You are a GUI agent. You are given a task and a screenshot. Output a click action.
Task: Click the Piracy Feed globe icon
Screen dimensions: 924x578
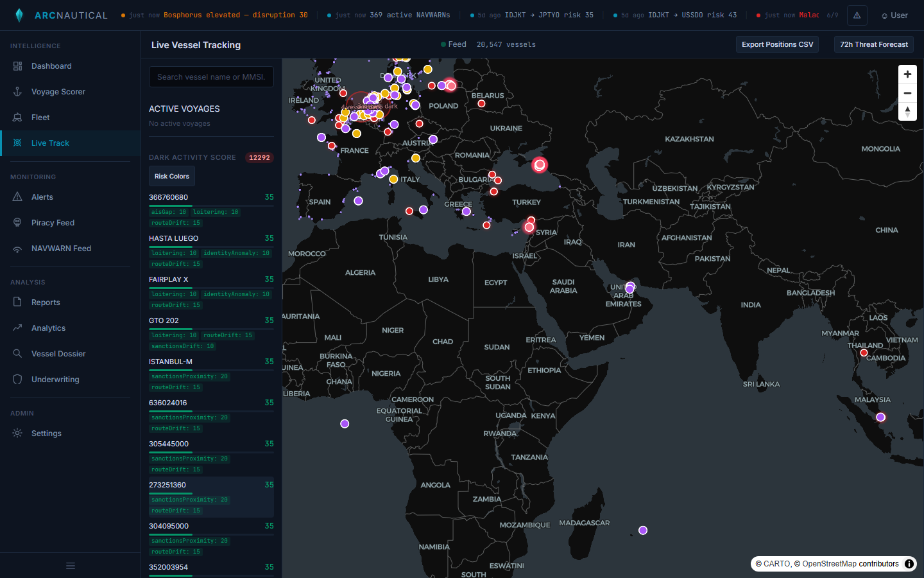pyautogui.click(x=17, y=222)
